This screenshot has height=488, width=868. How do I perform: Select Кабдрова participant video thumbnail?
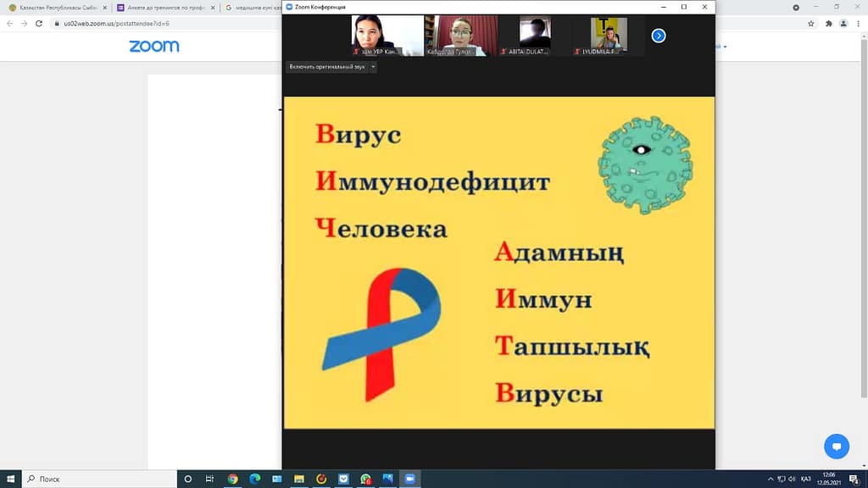(461, 36)
